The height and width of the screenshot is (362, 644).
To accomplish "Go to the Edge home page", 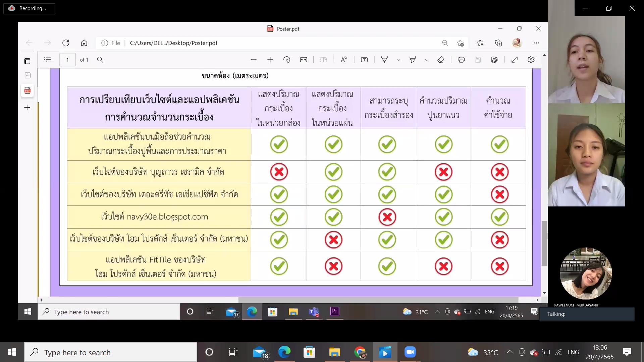I will click(84, 43).
